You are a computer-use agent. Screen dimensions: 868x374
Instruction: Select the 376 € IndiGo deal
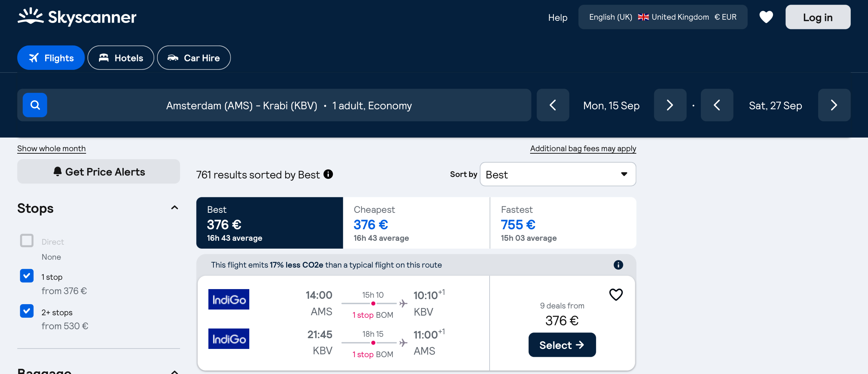(562, 345)
